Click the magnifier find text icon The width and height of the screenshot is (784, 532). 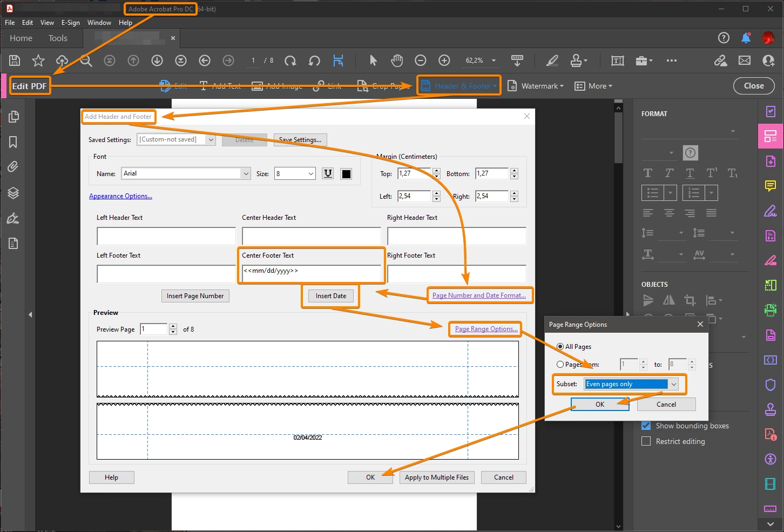[86, 60]
